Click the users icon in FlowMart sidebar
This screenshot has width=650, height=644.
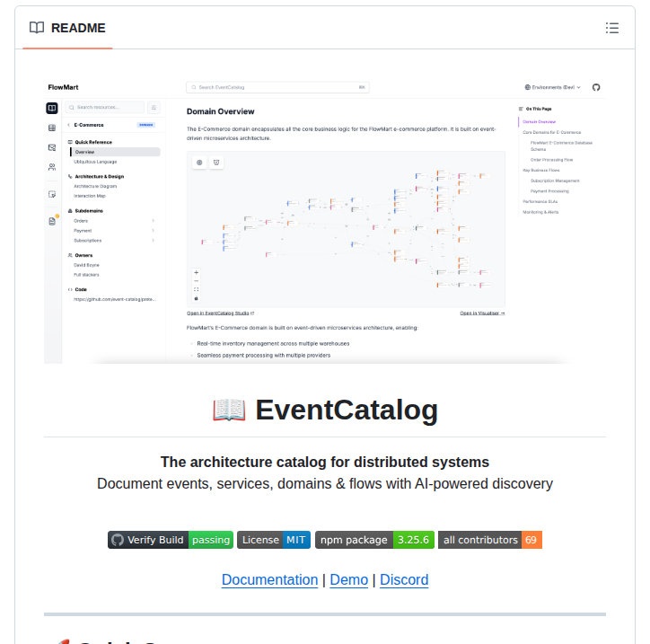(x=53, y=167)
